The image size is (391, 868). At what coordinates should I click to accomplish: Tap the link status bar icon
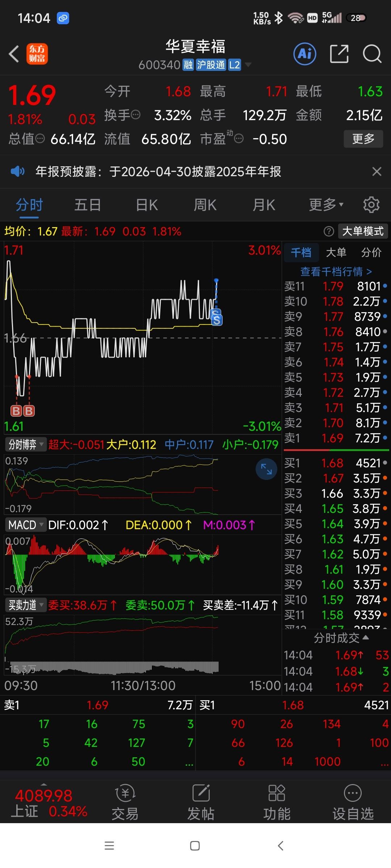tap(63, 18)
